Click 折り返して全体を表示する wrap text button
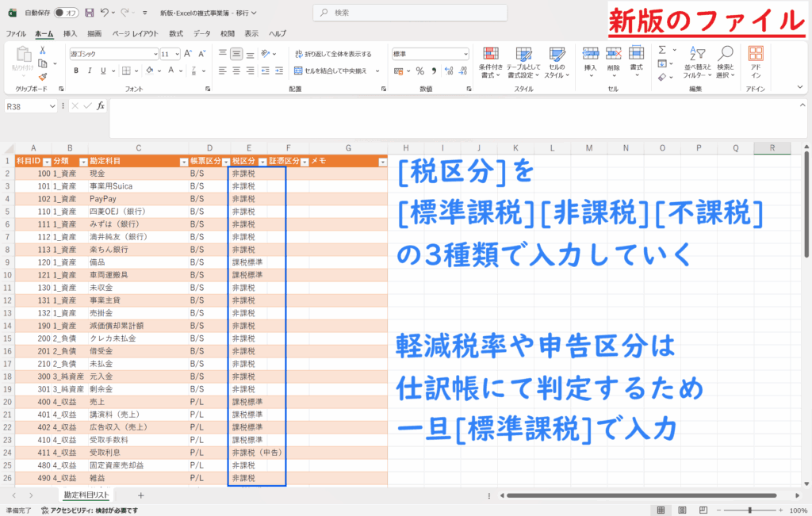Viewport: 812px width, 516px height. (x=331, y=54)
